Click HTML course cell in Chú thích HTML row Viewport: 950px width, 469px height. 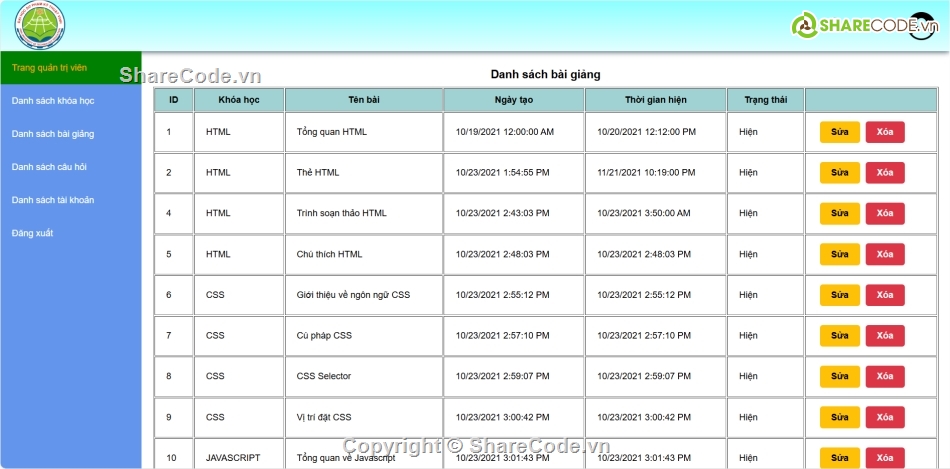(x=239, y=254)
